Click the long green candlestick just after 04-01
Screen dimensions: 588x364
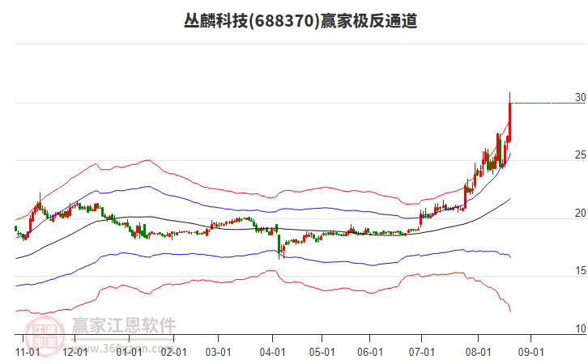279,246
